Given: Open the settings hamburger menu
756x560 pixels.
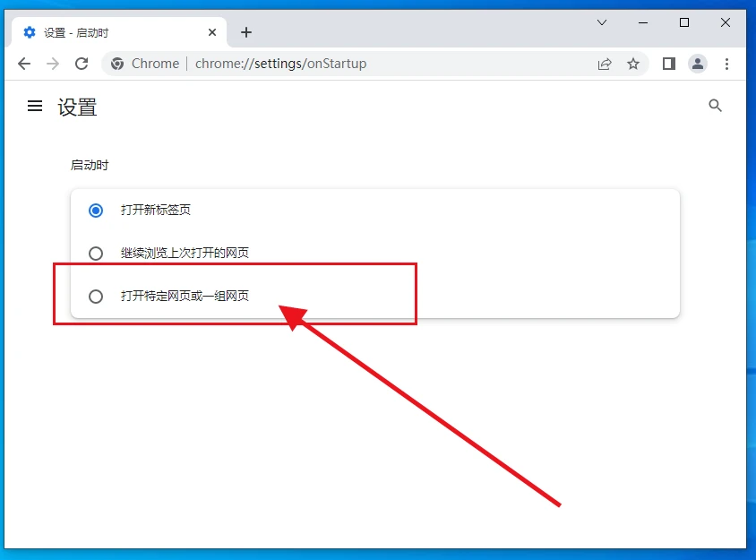Looking at the screenshot, I should point(35,107).
